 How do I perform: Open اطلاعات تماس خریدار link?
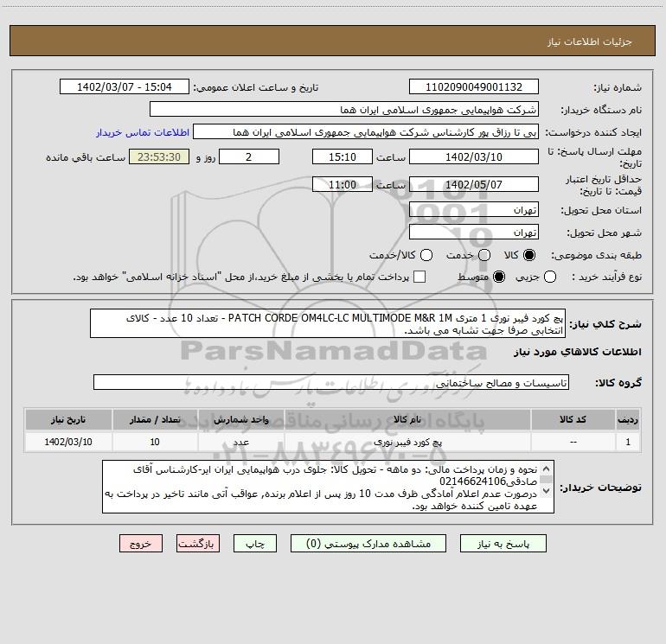click(143, 132)
